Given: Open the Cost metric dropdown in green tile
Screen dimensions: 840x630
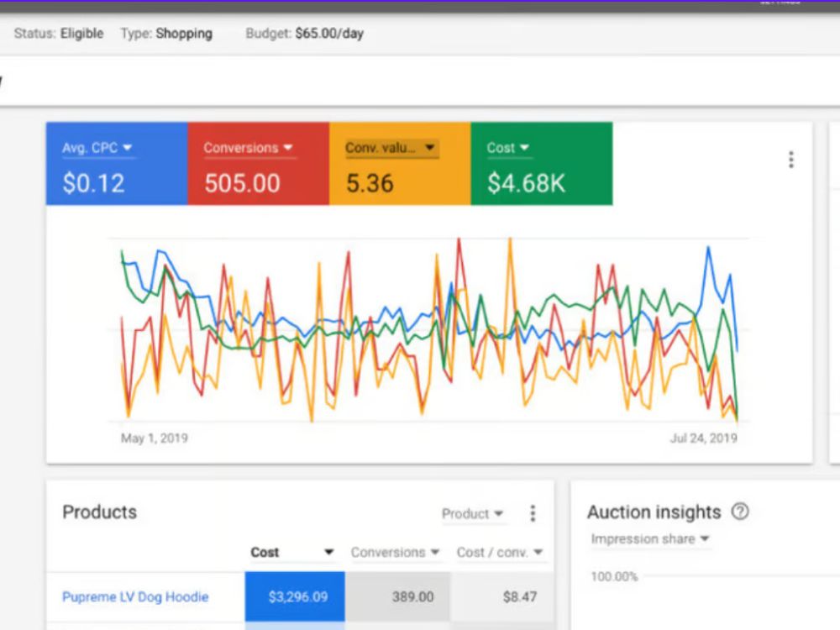Looking at the screenshot, I should click(x=508, y=148).
